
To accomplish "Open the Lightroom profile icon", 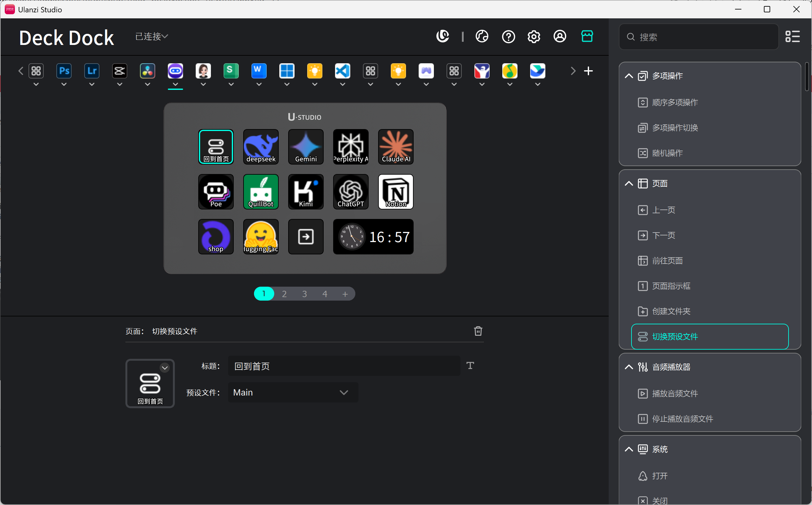I will 92,71.
